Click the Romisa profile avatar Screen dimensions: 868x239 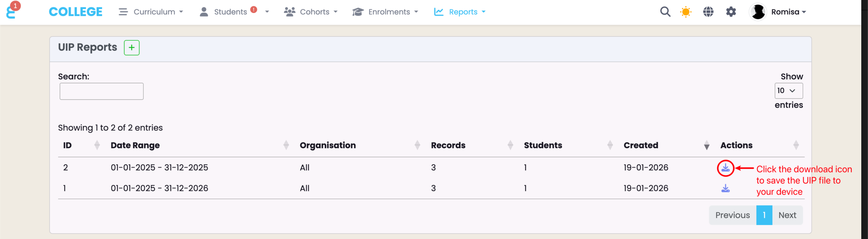(758, 12)
